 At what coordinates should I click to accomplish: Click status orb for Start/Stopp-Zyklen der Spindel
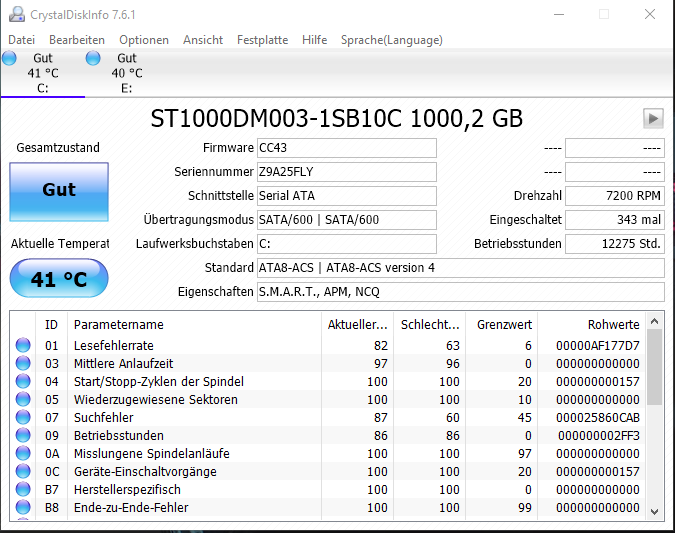click(x=23, y=381)
